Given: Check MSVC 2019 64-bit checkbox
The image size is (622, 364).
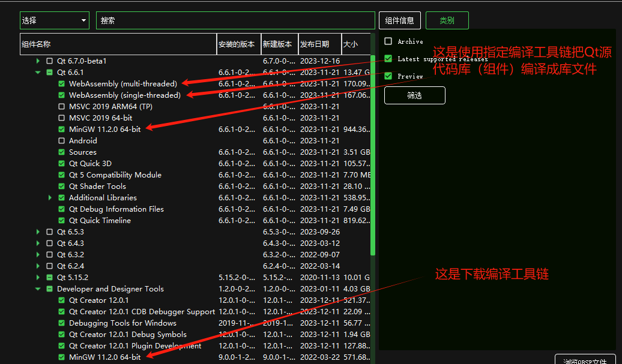Looking at the screenshot, I should (61, 118).
